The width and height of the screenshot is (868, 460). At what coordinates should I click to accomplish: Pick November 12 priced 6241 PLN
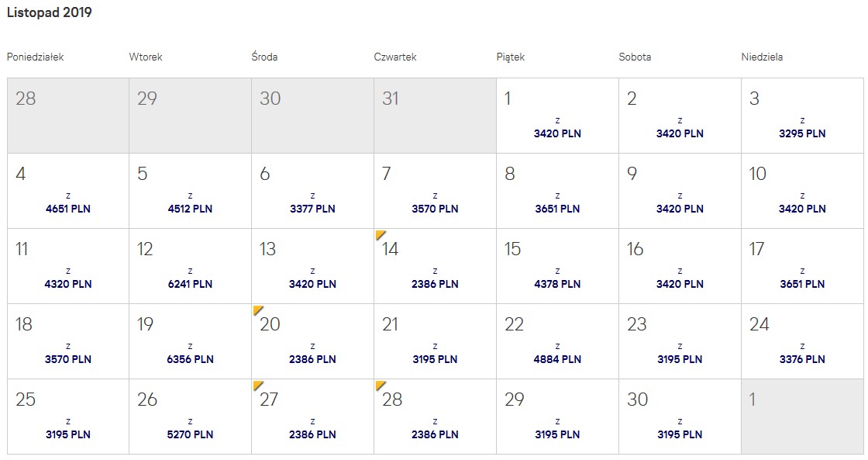tap(190, 266)
